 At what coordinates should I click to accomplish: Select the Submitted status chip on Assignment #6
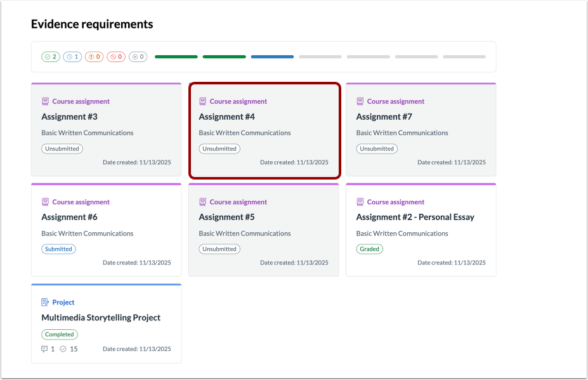click(58, 249)
